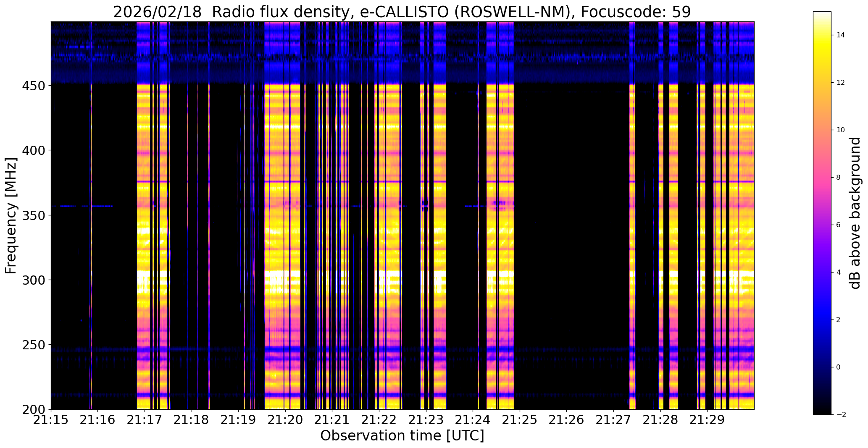Select the 'Observation time [UTC]' axis label
This screenshot has width=868, height=448.
(x=402, y=436)
